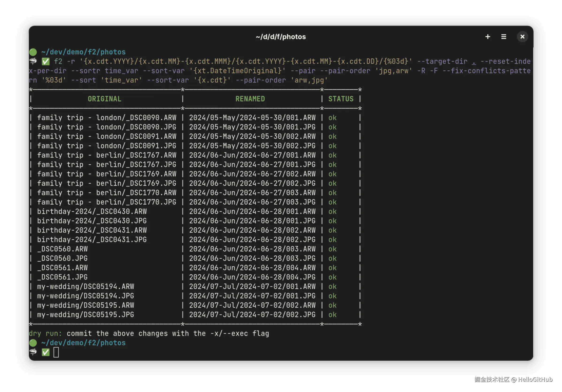Click the green checkmark on last prompt line

[46, 352]
